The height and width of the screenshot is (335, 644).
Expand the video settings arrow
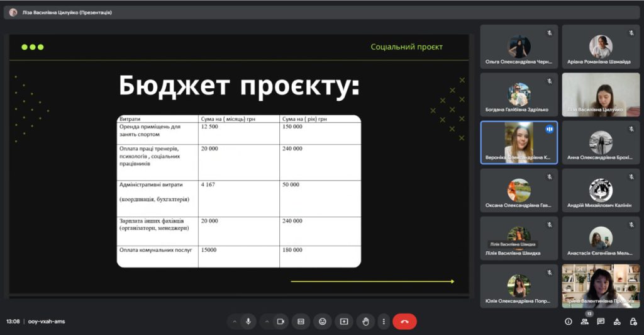(x=267, y=321)
